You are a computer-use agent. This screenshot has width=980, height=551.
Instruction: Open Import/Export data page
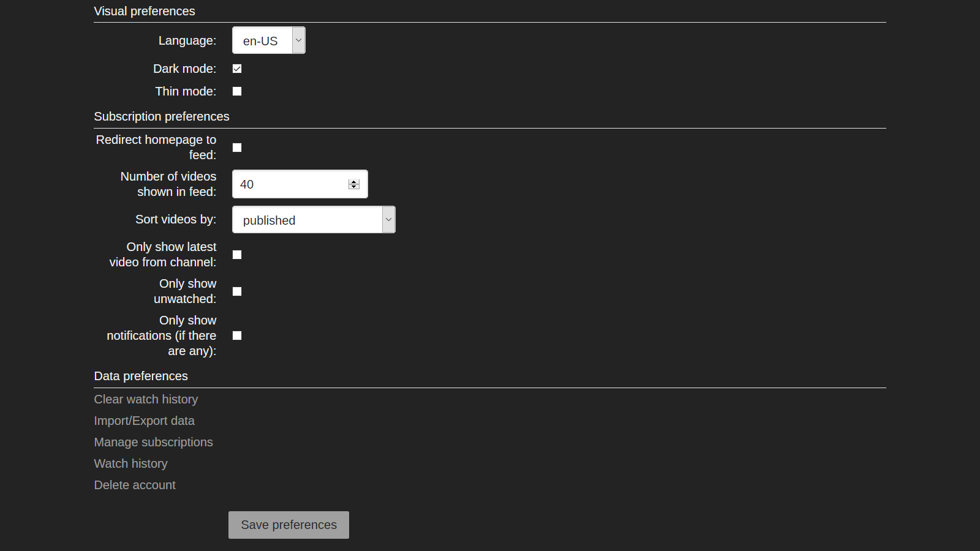click(144, 421)
